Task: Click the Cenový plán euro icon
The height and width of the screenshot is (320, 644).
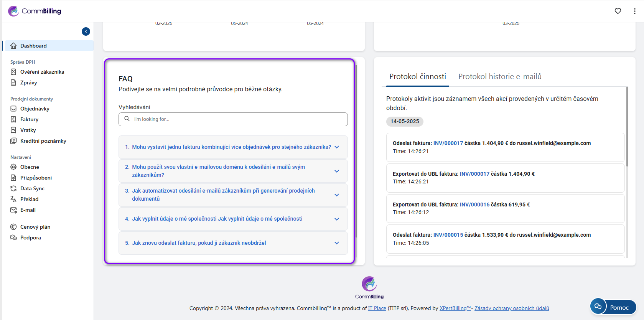Action: [13, 227]
